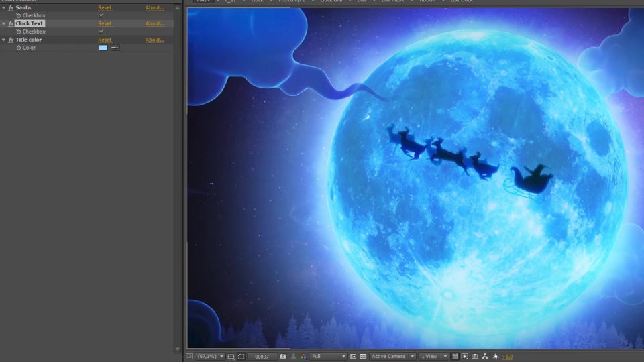Toggle the fx switch for Clock Text effect
The width and height of the screenshot is (644, 362).
pyautogui.click(x=11, y=24)
